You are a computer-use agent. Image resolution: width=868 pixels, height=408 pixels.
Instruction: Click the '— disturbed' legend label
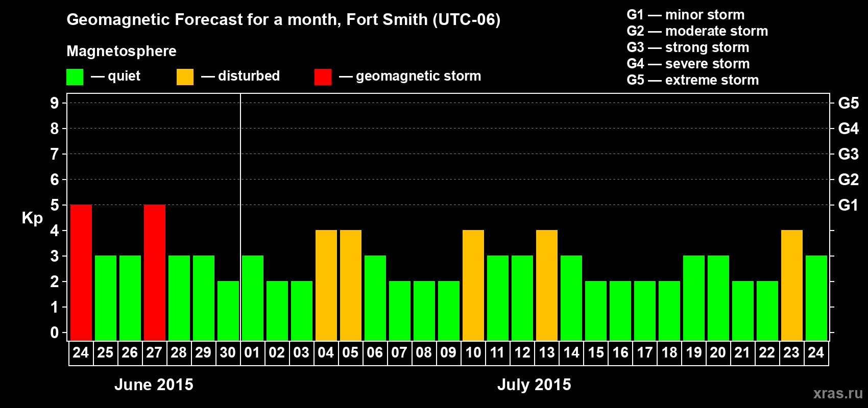click(240, 76)
